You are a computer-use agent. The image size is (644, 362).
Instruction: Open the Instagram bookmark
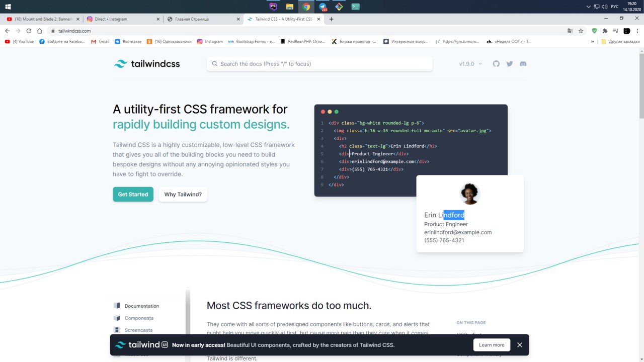(210, 42)
